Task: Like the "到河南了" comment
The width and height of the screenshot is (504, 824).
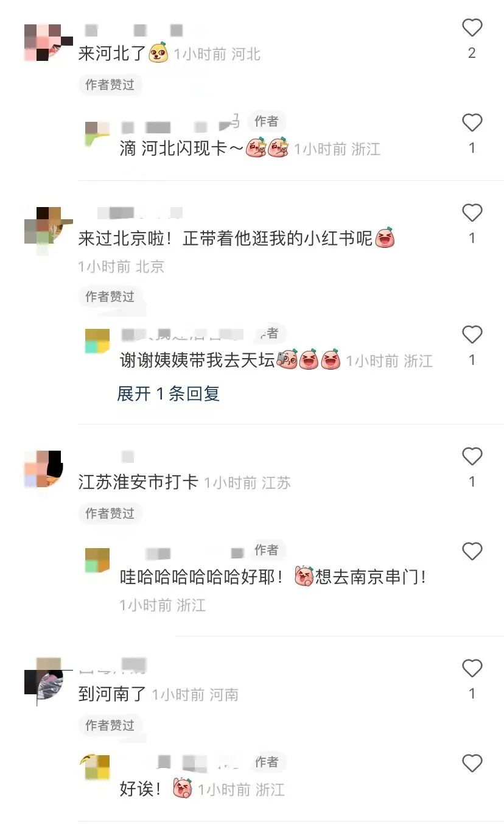Action: (x=472, y=668)
